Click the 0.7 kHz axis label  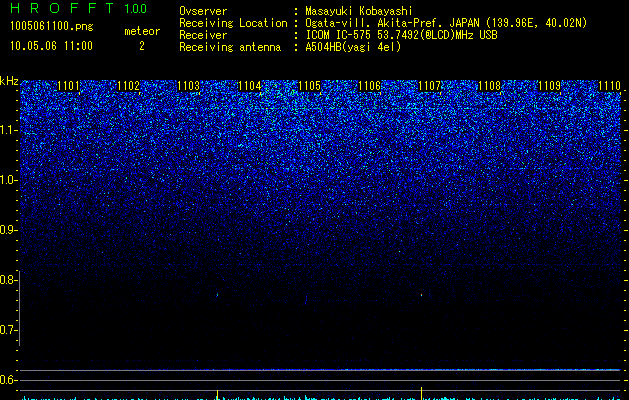[x=8, y=330]
